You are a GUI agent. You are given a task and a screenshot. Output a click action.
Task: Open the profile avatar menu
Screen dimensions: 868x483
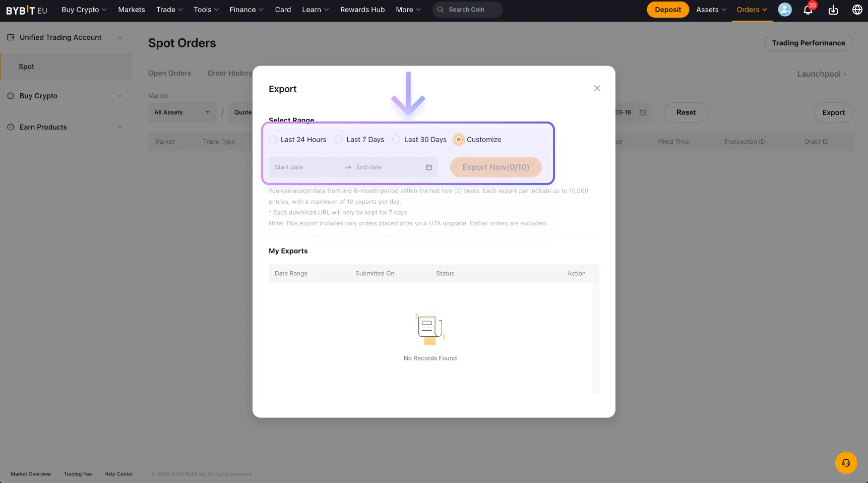pos(784,10)
